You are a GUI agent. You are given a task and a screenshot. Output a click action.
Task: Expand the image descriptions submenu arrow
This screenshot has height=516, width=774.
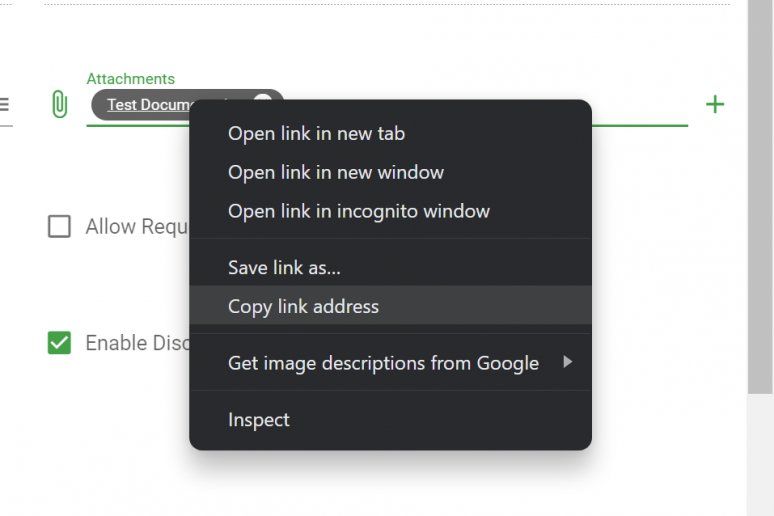click(x=567, y=363)
